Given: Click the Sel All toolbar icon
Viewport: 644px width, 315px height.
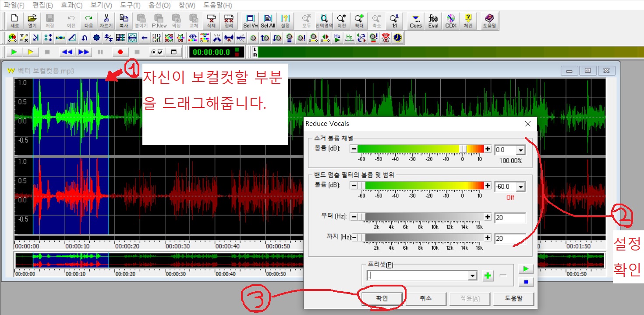Looking at the screenshot, I should pos(268,20).
